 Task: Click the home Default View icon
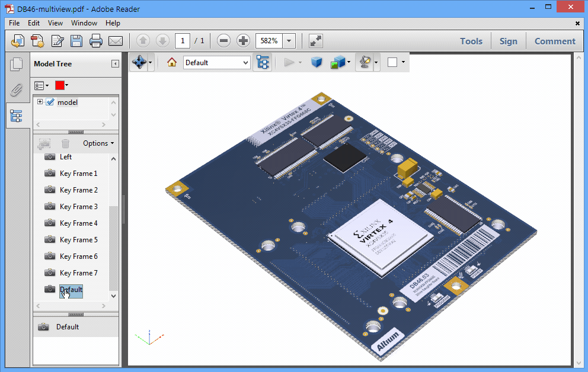tap(172, 62)
